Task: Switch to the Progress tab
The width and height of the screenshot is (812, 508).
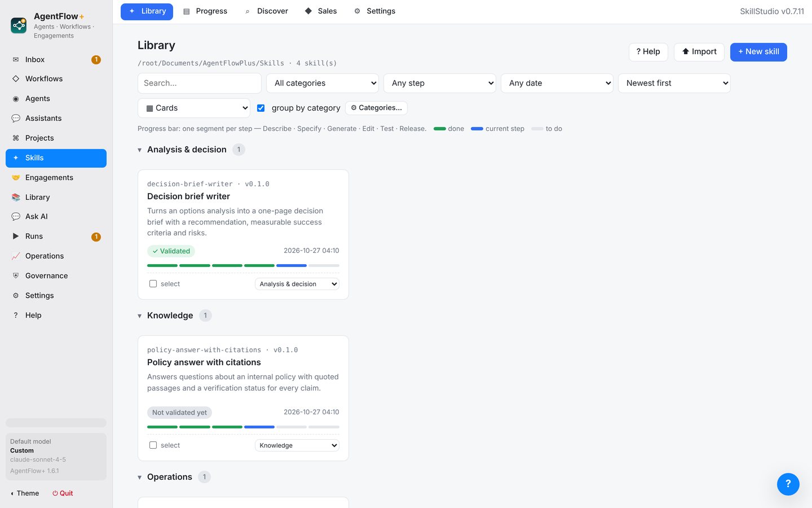Action: 205,11
